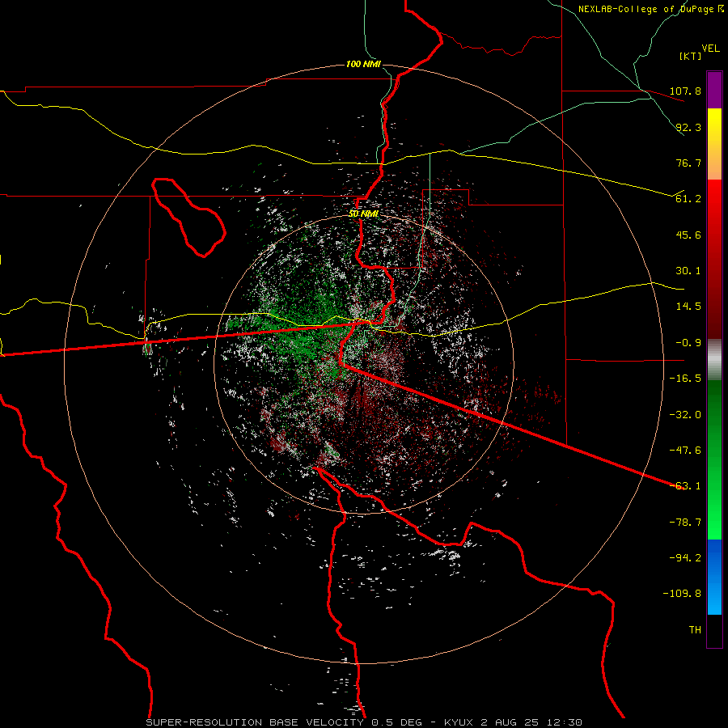Viewport: 728px width, 728px height.
Task: Click the 76.7 velocity legend value
Action: click(688, 163)
